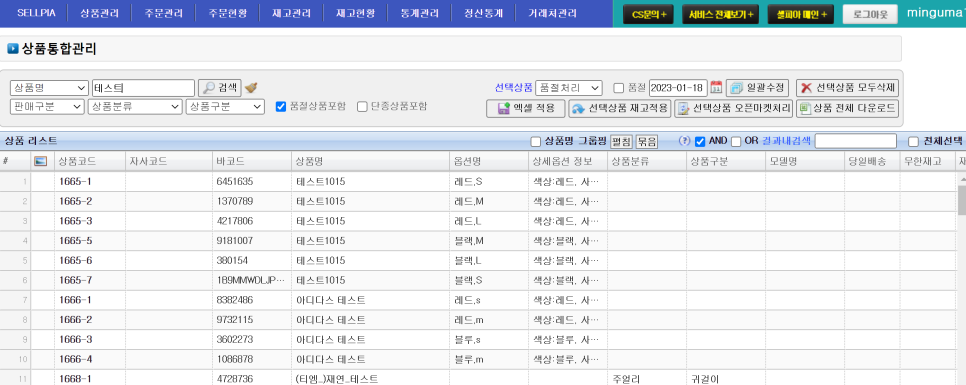
Task: Click the 자사코드 column header
Action: coord(169,161)
